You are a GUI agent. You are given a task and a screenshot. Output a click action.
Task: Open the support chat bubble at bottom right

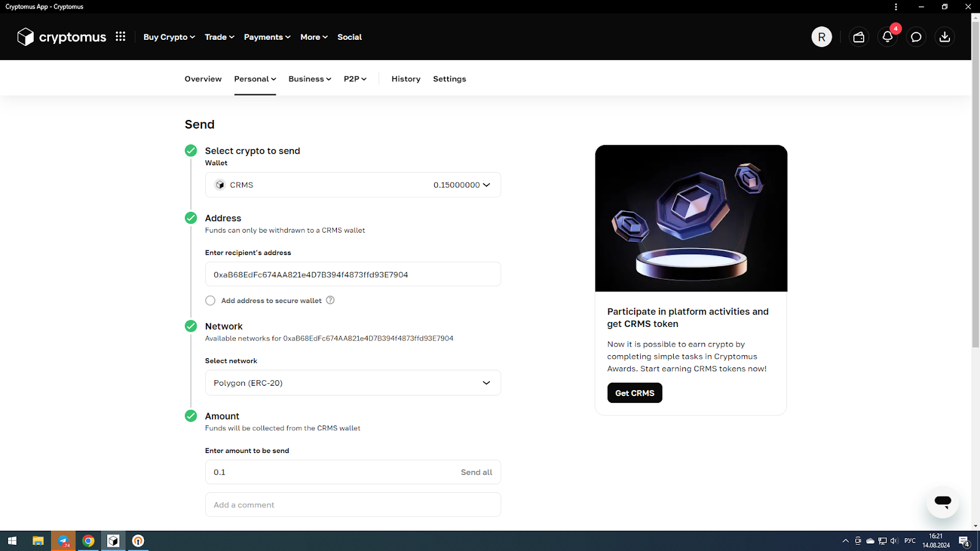point(943,502)
